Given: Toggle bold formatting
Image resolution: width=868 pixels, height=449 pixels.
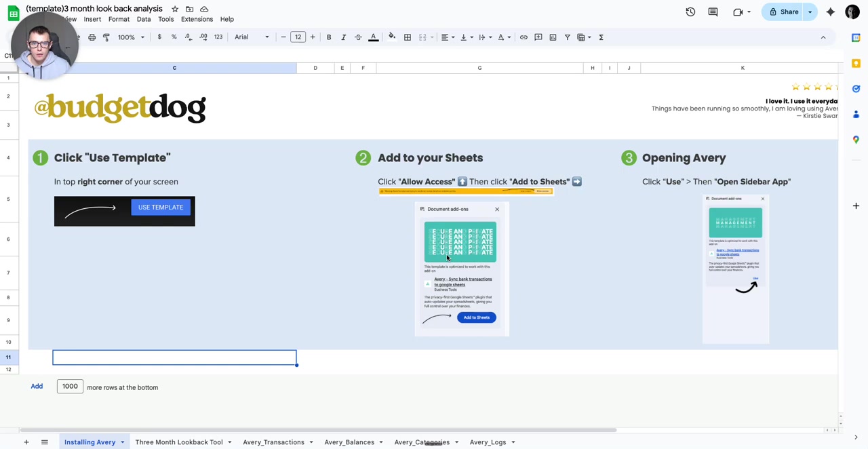Looking at the screenshot, I should (328, 37).
